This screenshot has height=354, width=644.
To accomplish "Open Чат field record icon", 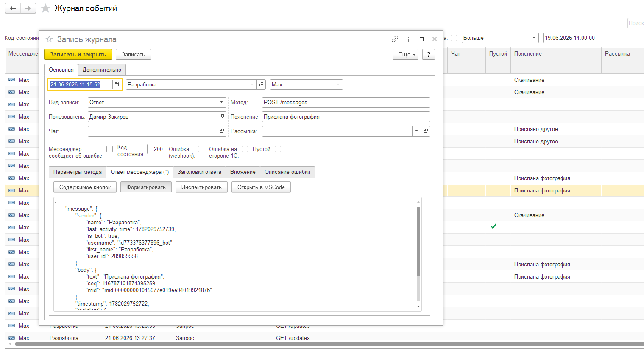I will 222,131.
